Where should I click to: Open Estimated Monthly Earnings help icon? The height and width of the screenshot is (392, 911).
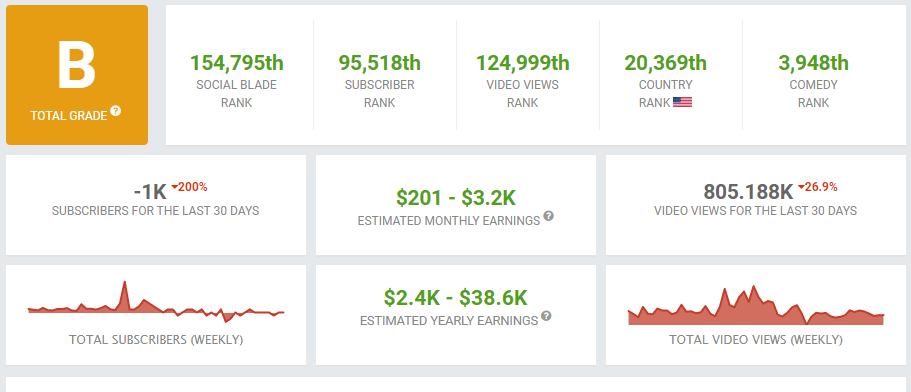pos(548,217)
